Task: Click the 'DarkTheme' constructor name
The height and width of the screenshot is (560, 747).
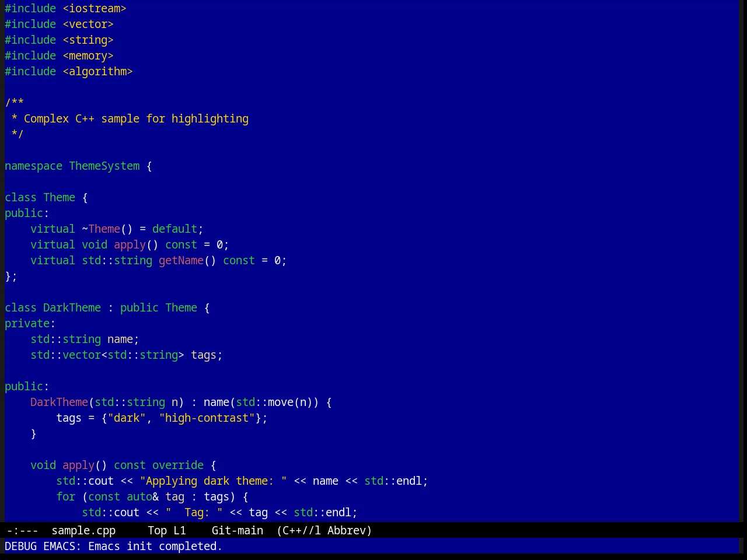Action: coord(59,402)
